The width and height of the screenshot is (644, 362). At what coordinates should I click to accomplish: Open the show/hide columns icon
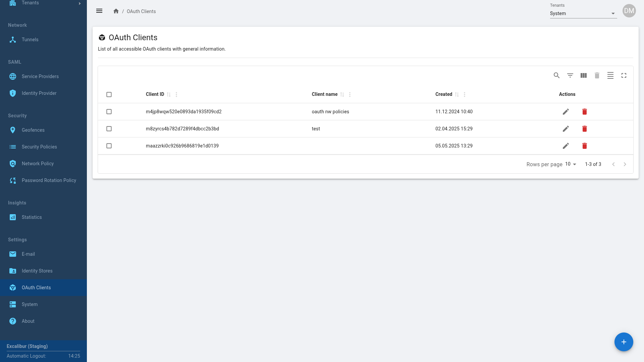tap(583, 75)
